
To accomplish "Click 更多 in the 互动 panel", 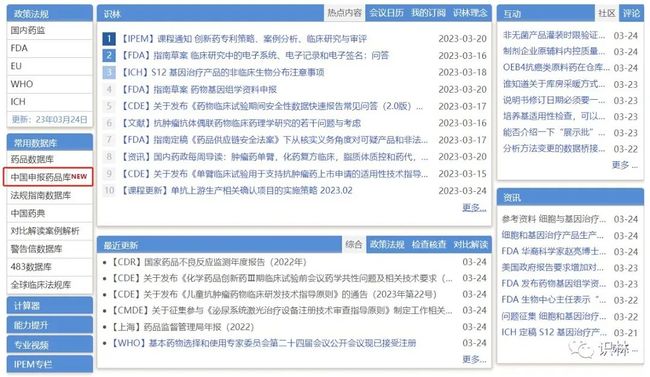I will [x=624, y=165].
